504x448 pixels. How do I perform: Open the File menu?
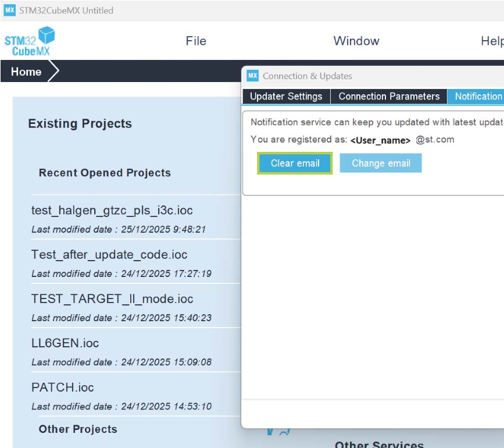[196, 41]
